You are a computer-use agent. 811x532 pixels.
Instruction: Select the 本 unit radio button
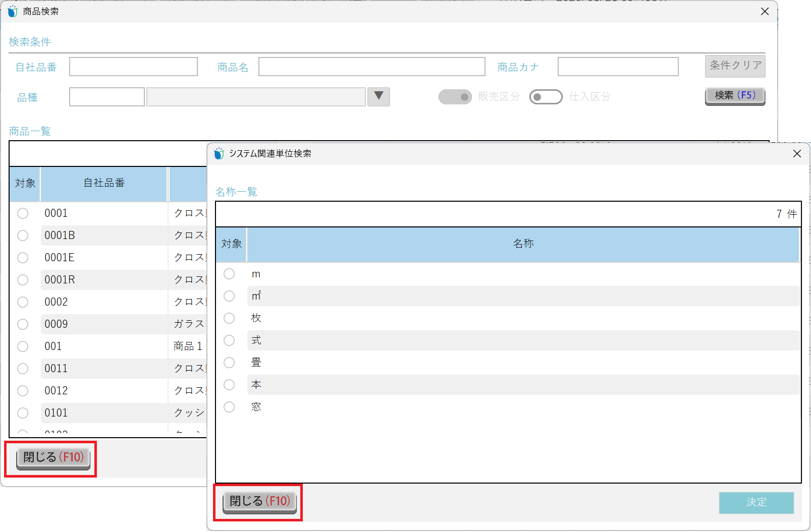coord(229,385)
